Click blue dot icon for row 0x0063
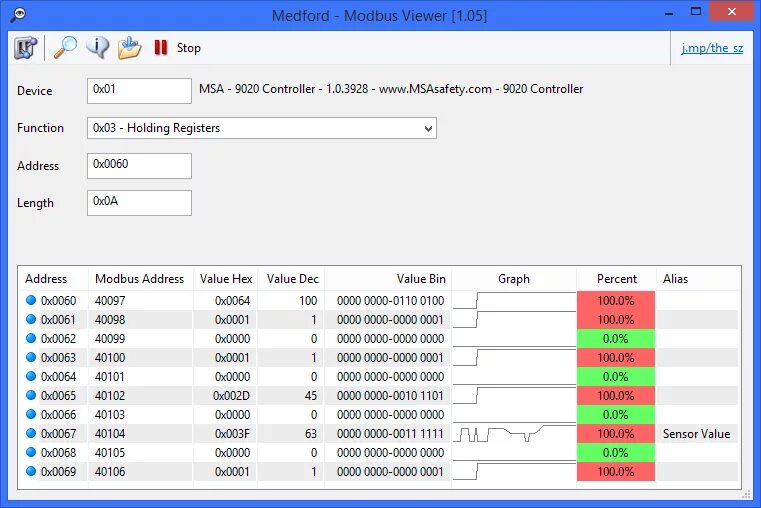The height and width of the screenshot is (508, 761). coord(31,357)
